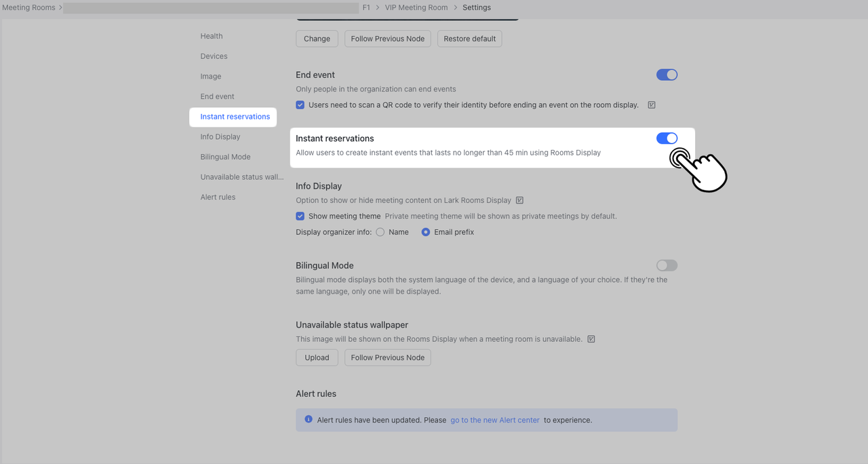
Task: Click the info icon in Alert rules banner
Action: [309, 420]
